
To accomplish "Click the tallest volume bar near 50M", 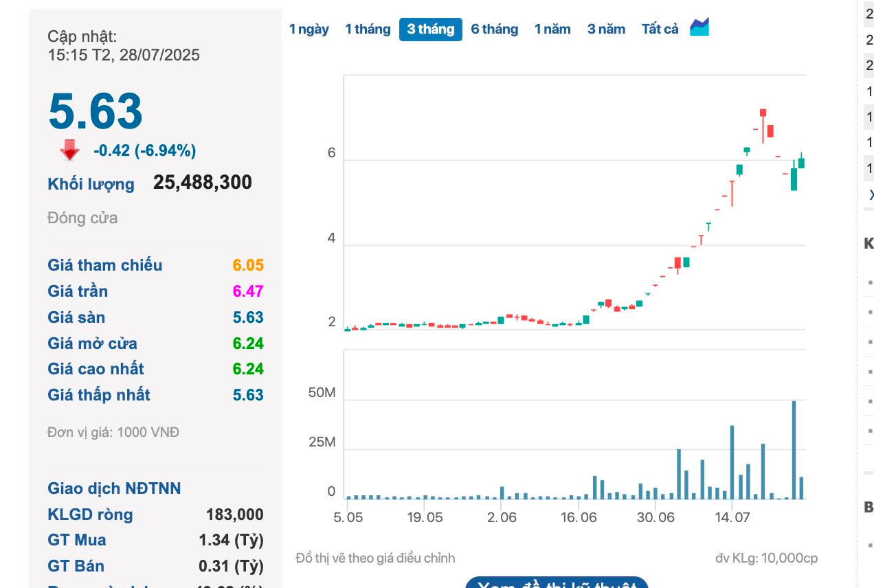I will point(794,450).
